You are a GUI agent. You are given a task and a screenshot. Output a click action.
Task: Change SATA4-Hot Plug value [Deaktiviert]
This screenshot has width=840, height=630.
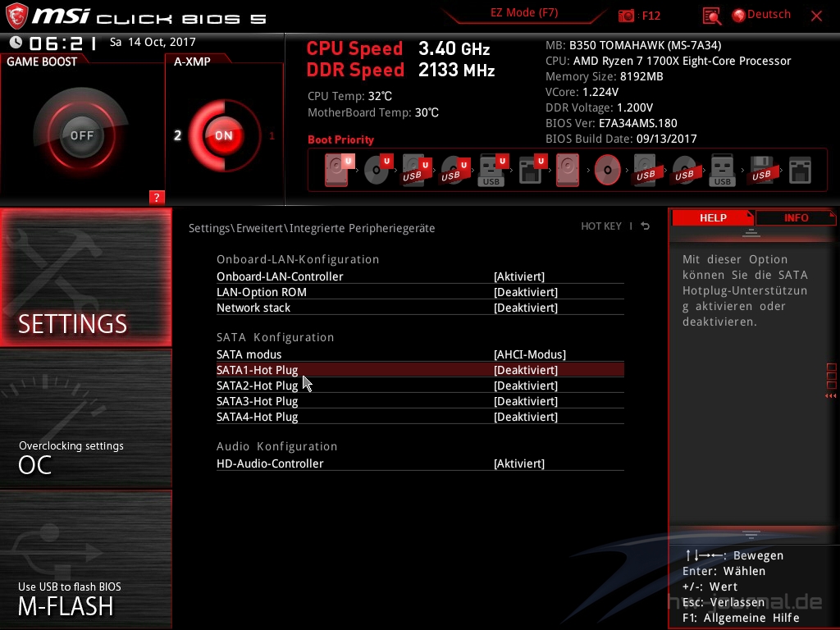526,416
